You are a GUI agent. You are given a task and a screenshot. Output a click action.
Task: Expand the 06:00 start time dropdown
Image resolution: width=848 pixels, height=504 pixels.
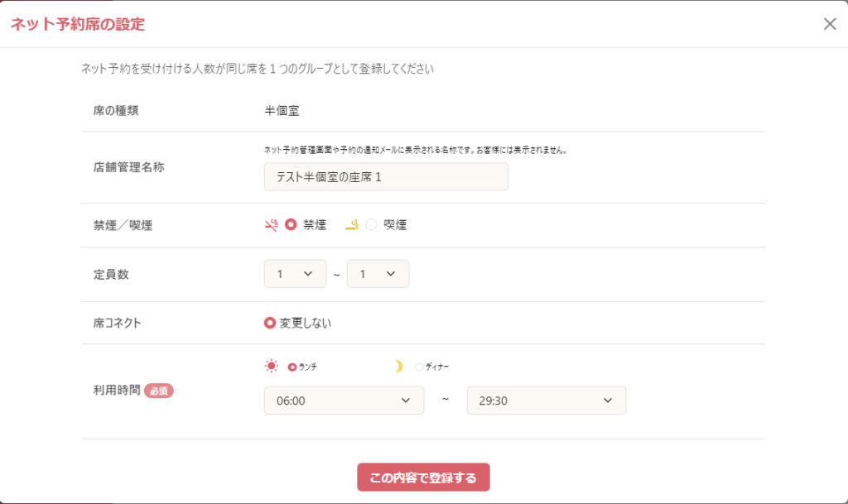344,401
